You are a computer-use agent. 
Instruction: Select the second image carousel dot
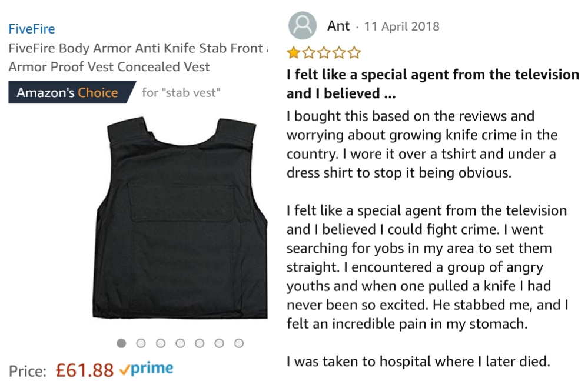tap(141, 343)
